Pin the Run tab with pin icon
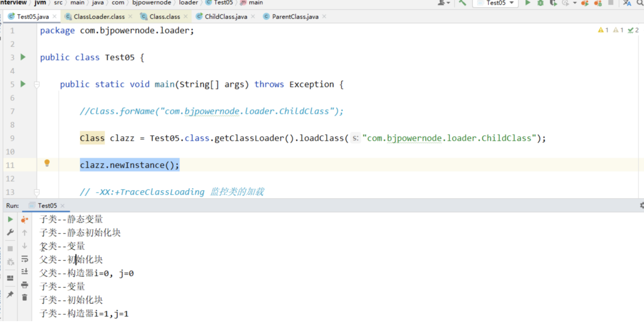644x324 pixels. point(10,295)
